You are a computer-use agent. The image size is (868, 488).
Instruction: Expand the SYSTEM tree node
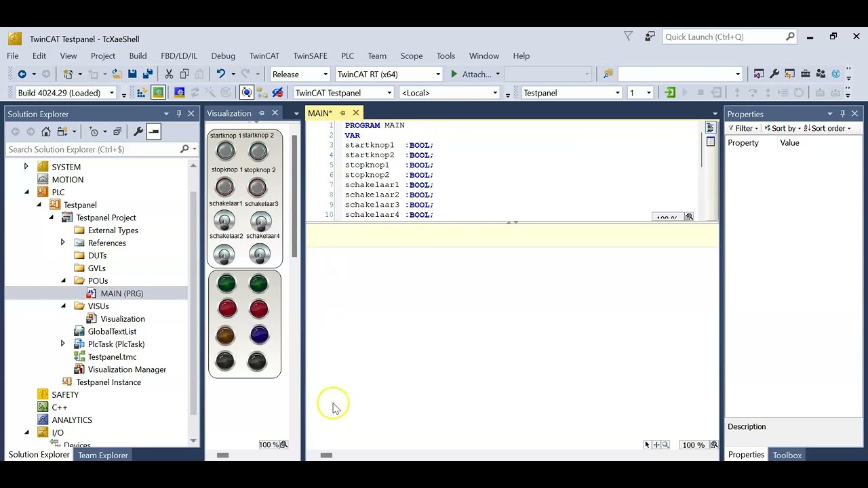26,167
